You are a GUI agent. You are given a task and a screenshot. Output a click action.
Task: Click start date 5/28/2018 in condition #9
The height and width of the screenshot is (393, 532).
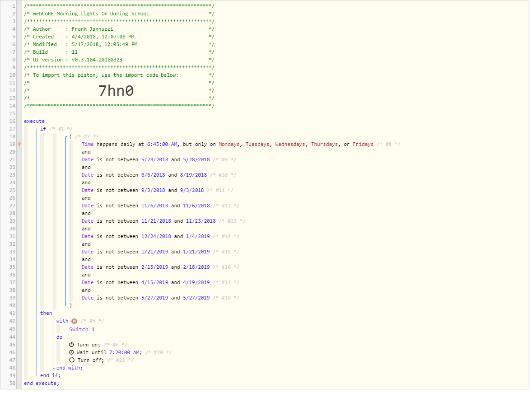click(155, 160)
